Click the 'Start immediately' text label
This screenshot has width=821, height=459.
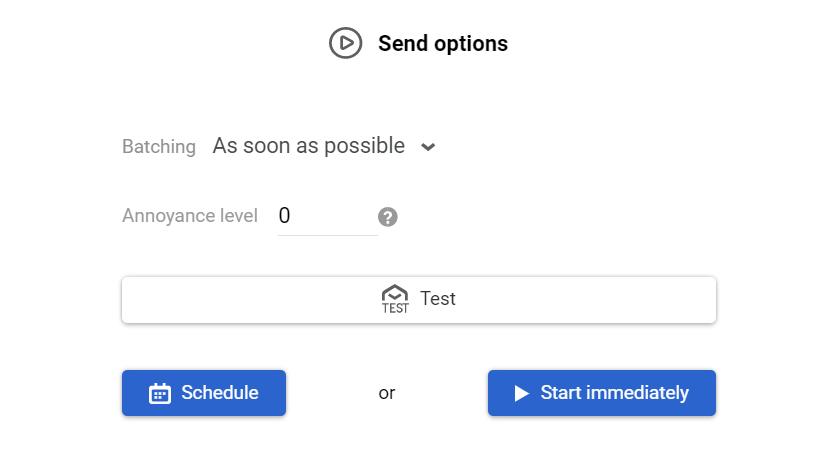[x=614, y=393]
